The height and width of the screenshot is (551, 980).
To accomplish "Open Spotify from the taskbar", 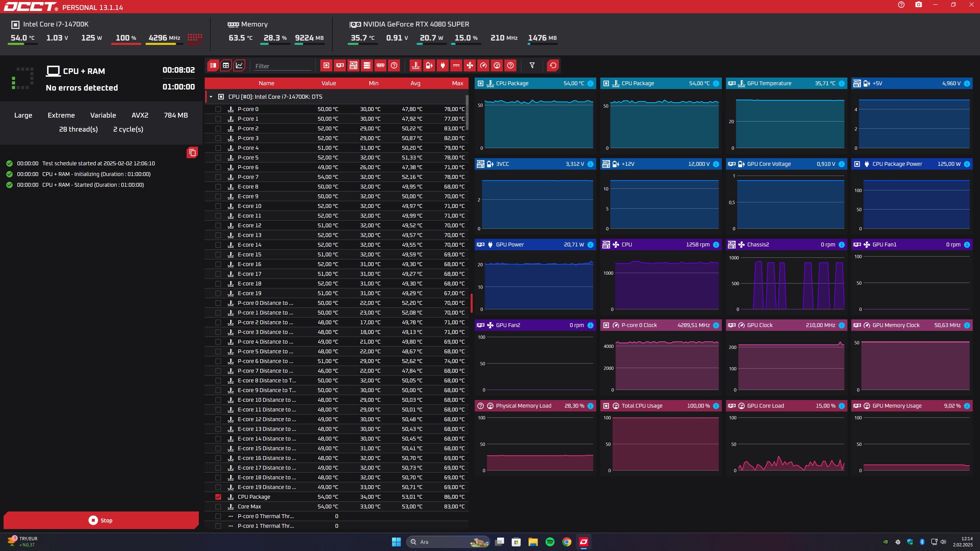I will point(550,542).
